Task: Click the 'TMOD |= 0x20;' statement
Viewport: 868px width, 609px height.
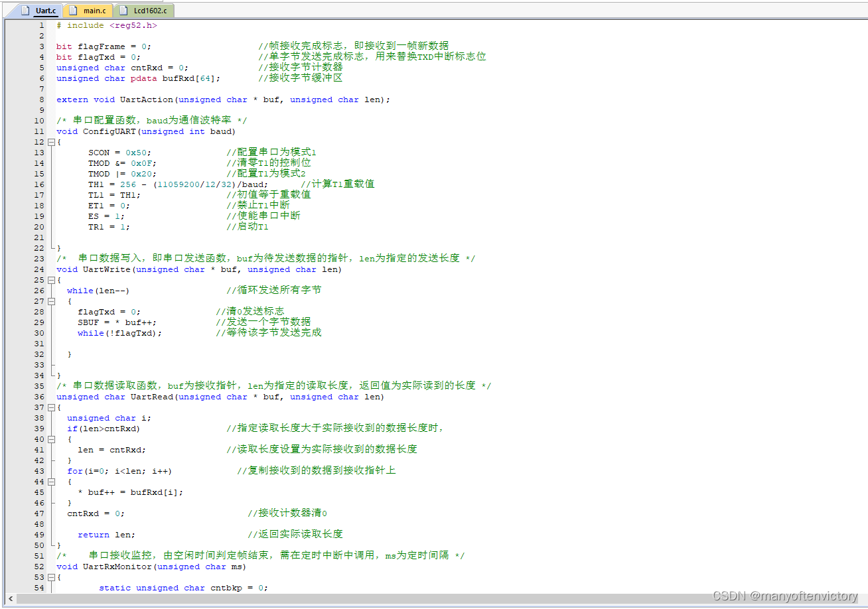Action: [122, 174]
